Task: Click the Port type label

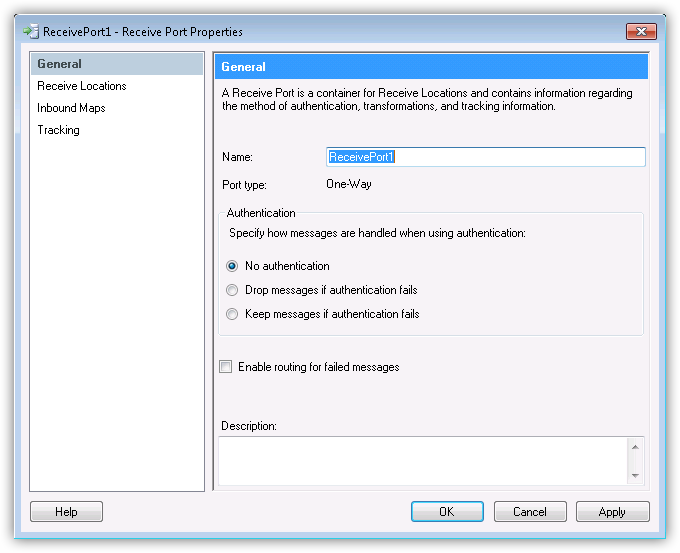Action: pos(244,185)
